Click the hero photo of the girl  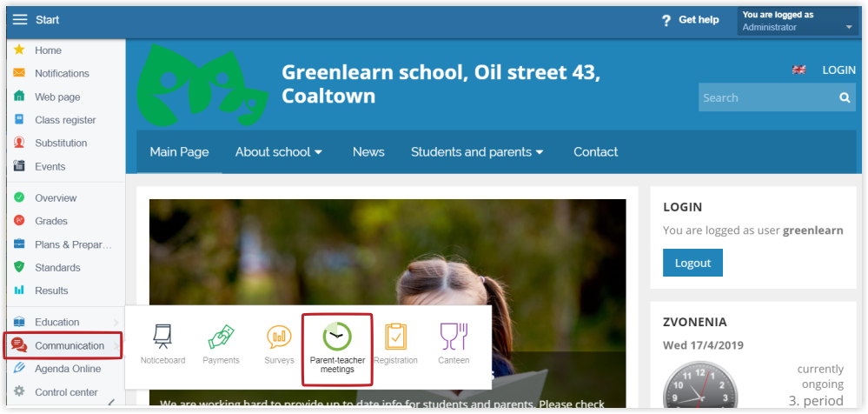click(x=388, y=303)
